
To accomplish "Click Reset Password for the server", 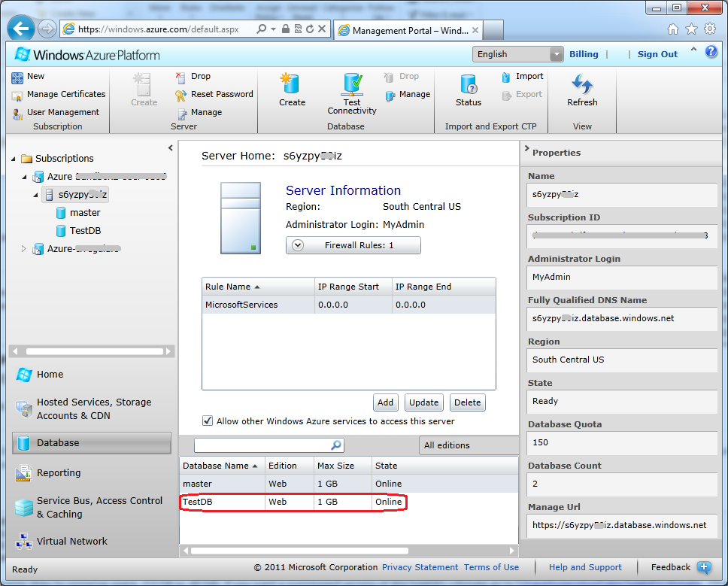I will coord(214,94).
